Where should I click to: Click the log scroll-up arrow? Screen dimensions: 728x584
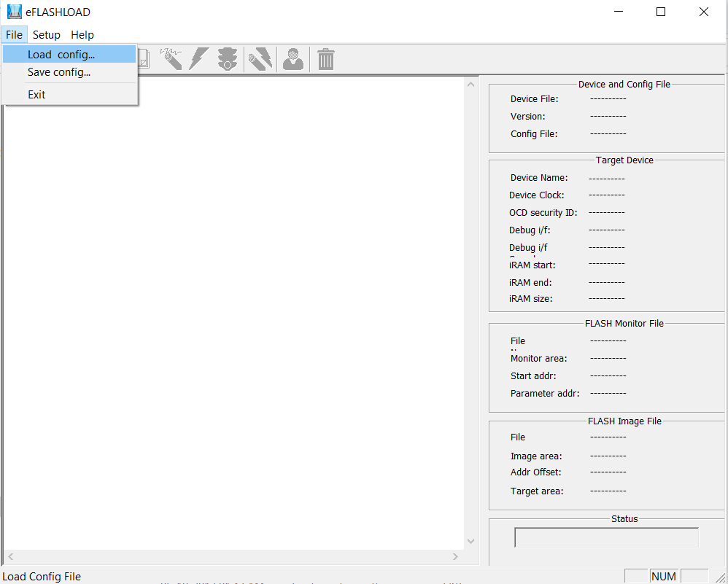(471, 85)
